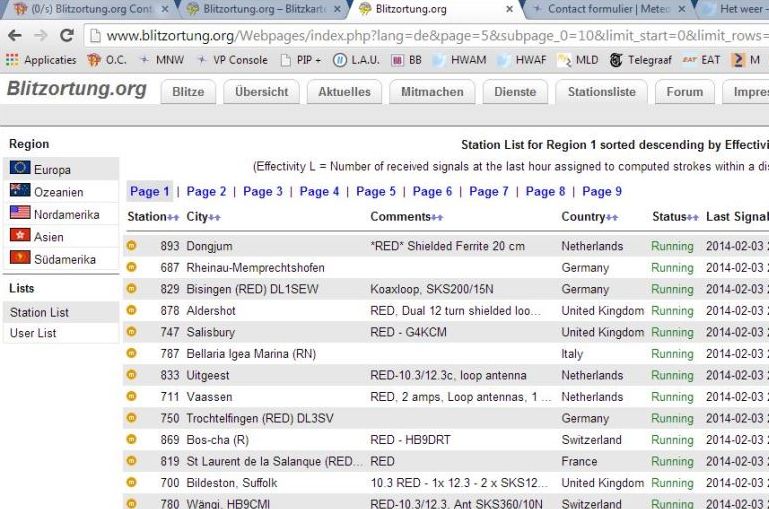Open the L.A.U. bookmark

click(357, 60)
